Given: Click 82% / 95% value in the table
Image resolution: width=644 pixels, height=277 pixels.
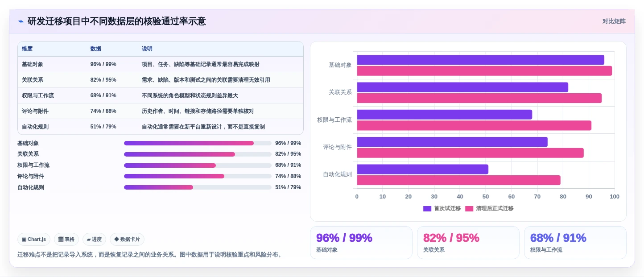Looking at the screenshot, I should (103, 80).
